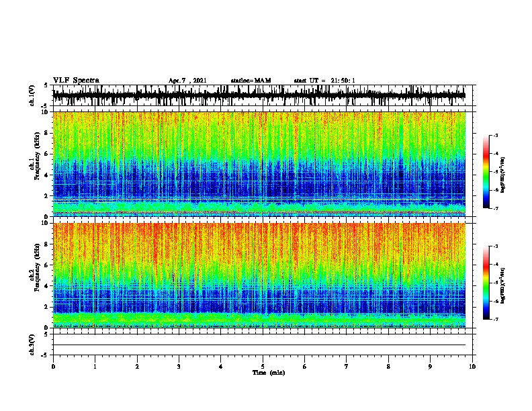Click the '-3' label on ch.1 color scale
This screenshot has height=411, width=532.
[x=495, y=135]
